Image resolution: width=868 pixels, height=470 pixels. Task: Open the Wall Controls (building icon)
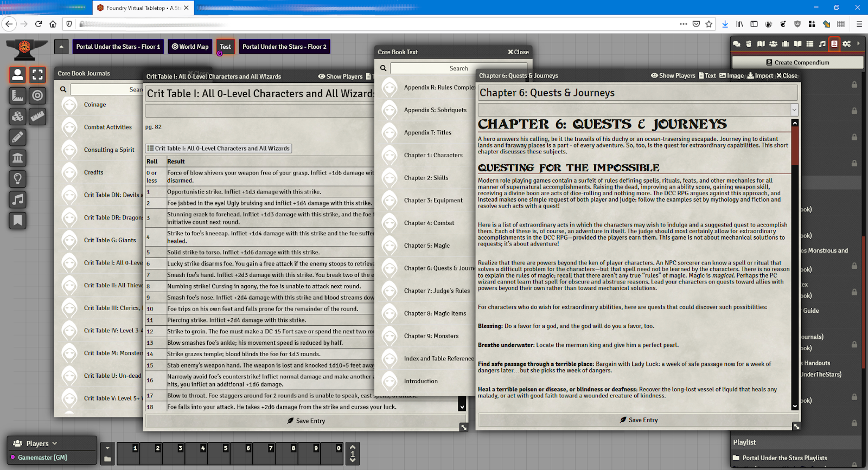tap(17, 158)
